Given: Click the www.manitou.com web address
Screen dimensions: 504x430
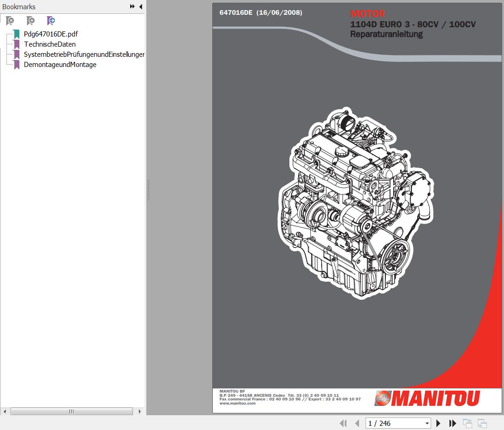Looking at the screenshot, I should (x=238, y=403).
